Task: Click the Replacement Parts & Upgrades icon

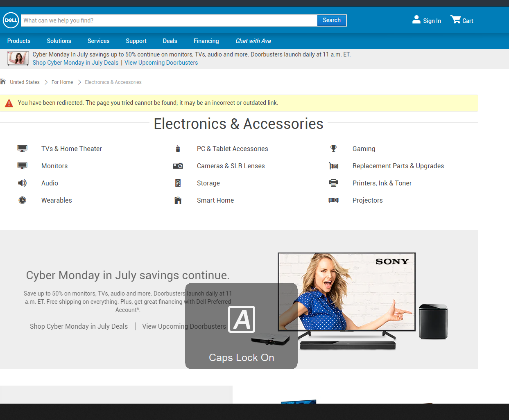Action: tap(333, 166)
